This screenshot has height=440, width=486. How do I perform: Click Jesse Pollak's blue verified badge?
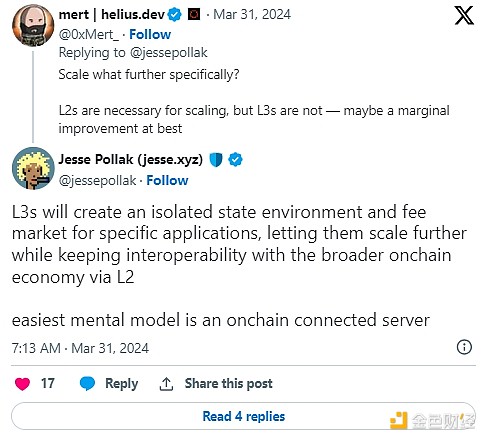tap(235, 160)
